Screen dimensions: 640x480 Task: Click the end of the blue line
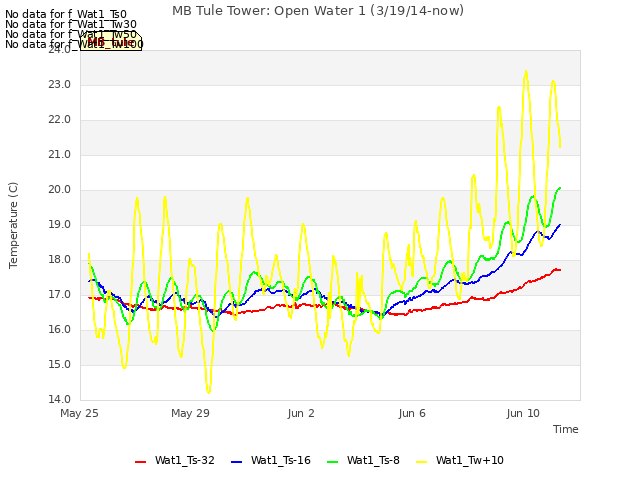click(x=560, y=224)
